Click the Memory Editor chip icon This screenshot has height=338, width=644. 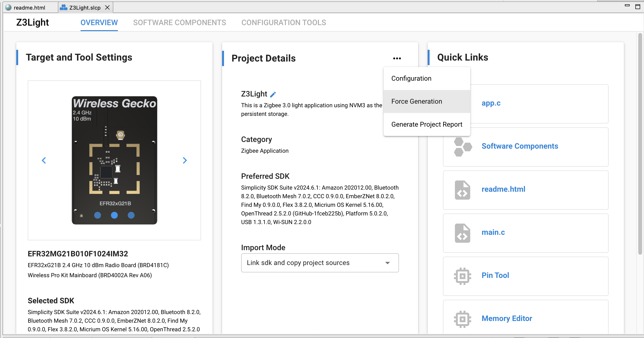462,319
